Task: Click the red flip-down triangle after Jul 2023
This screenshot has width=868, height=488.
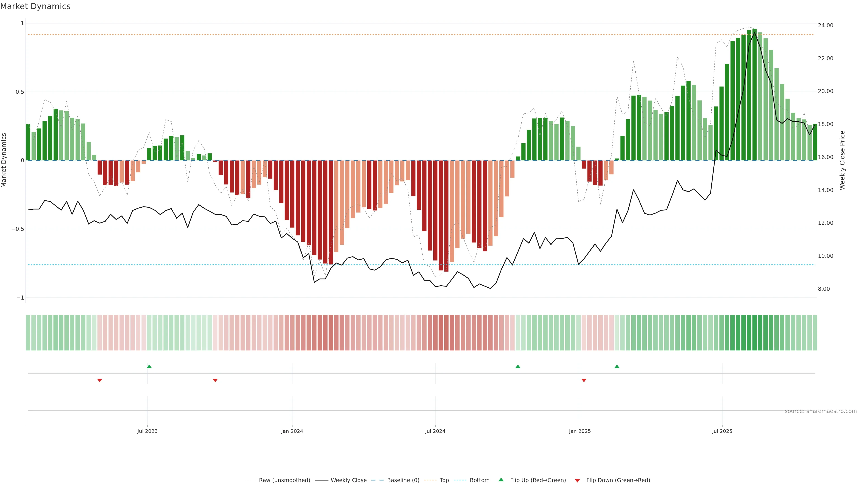Action: pos(215,380)
